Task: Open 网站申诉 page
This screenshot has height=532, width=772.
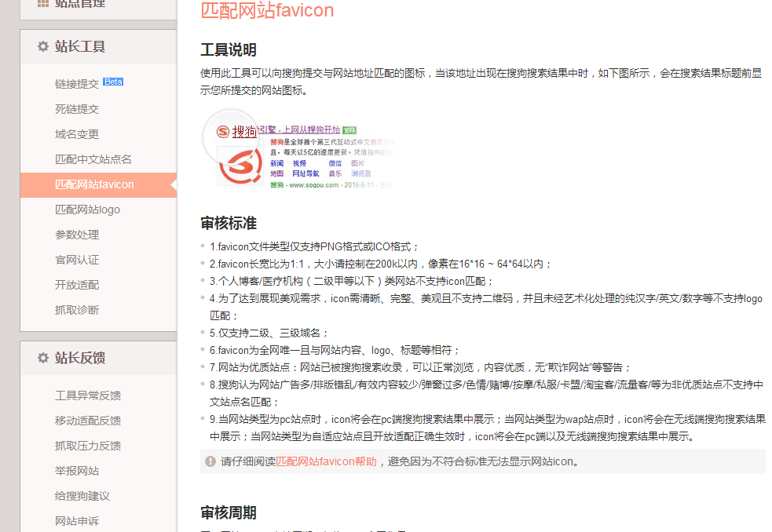Action: (77, 521)
